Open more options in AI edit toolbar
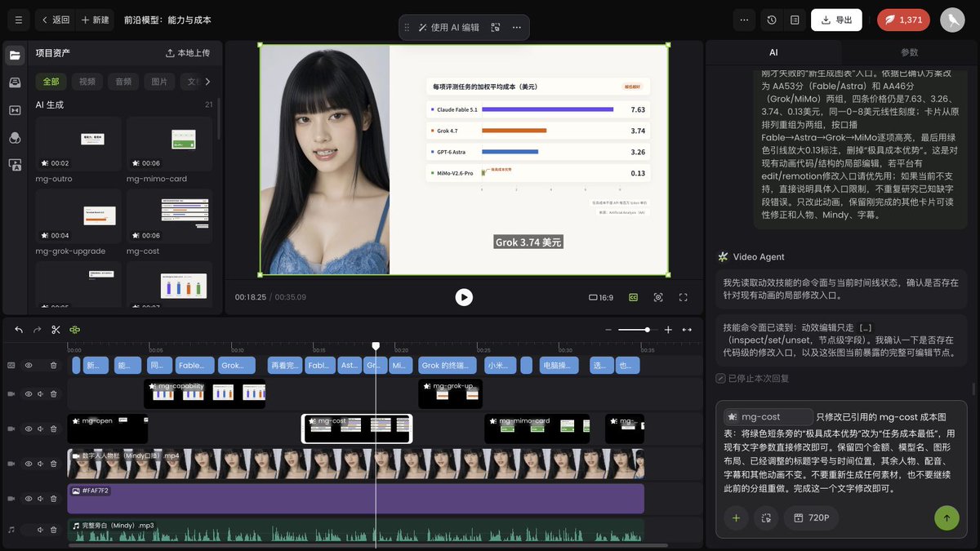The height and width of the screenshot is (551, 980). (x=517, y=27)
